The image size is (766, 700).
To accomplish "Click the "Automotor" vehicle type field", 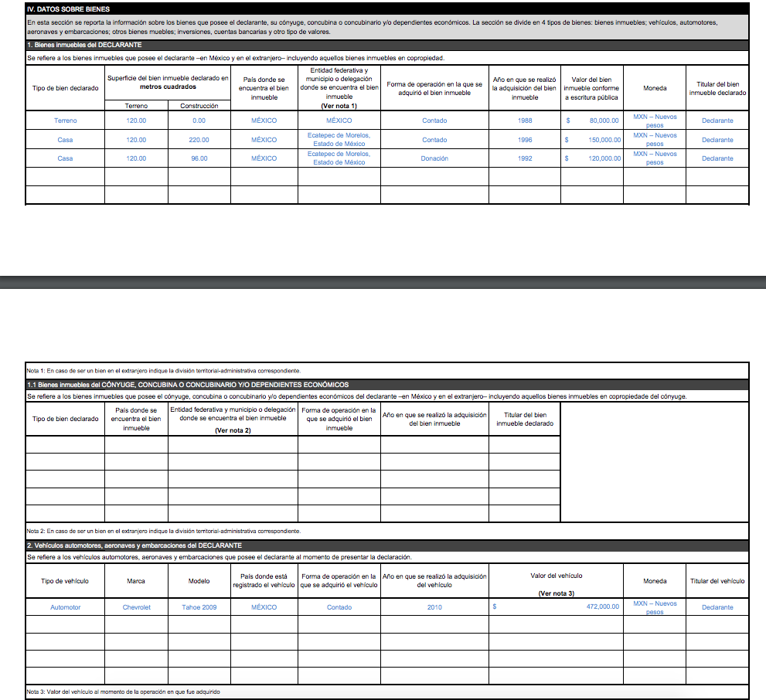I will point(65,607).
